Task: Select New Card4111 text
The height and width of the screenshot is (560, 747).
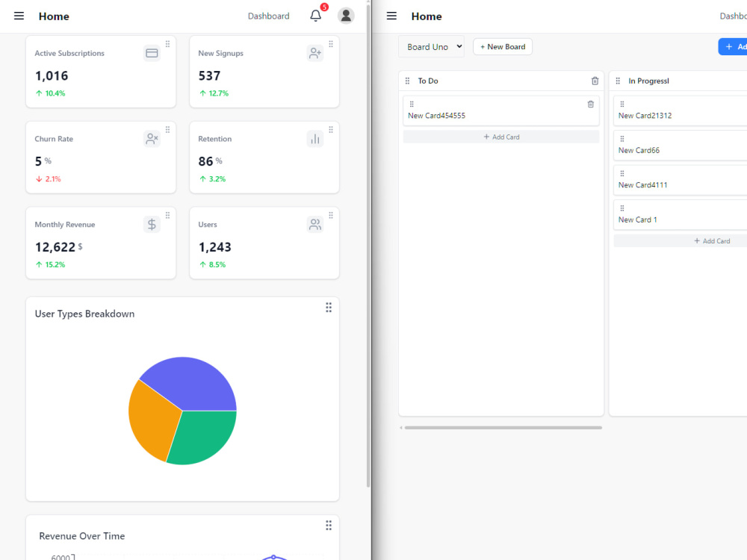Action: [642, 185]
